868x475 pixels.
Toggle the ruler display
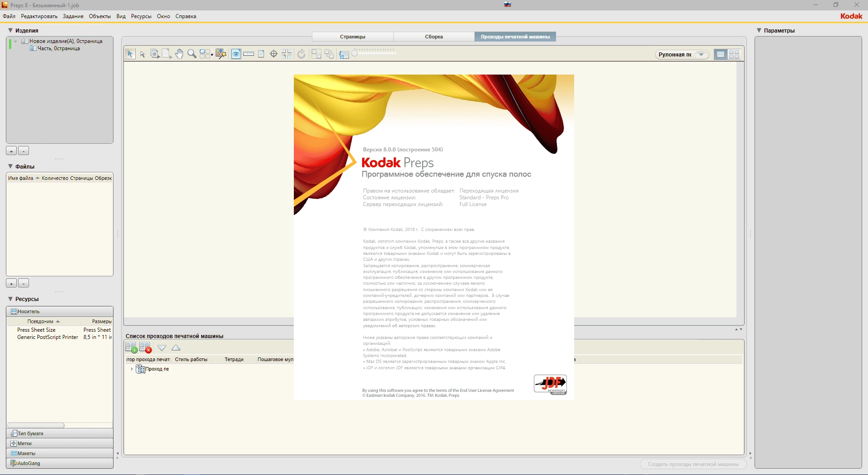tap(249, 54)
